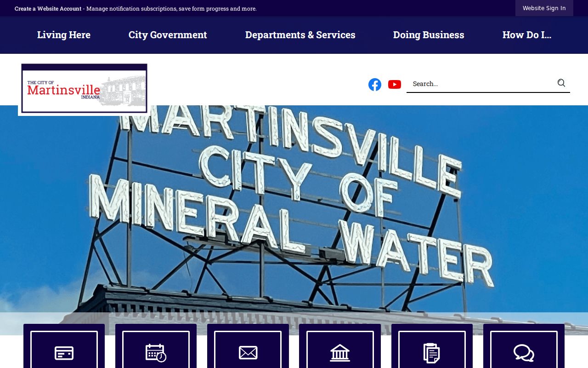Open the Departments & Services menu
This screenshot has width=588, height=368.
(x=300, y=35)
